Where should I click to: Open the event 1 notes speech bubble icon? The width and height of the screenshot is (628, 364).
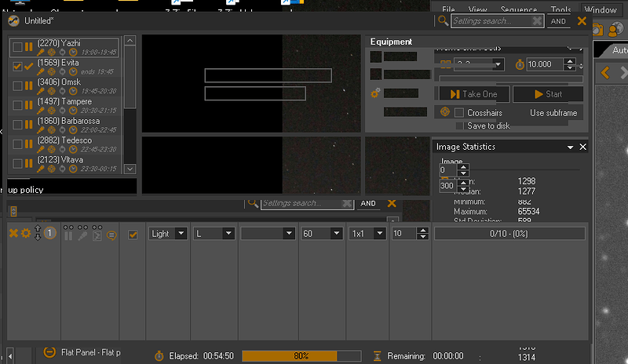pos(111,236)
